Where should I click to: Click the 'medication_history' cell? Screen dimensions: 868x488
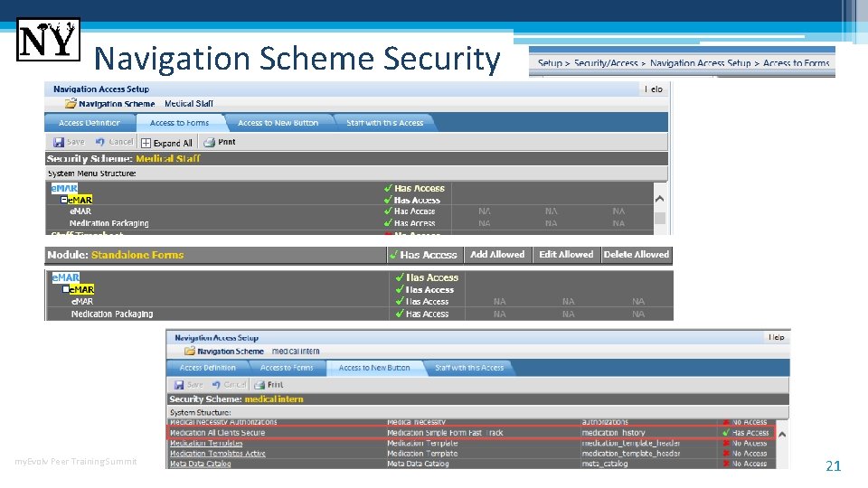(x=613, y=433)
